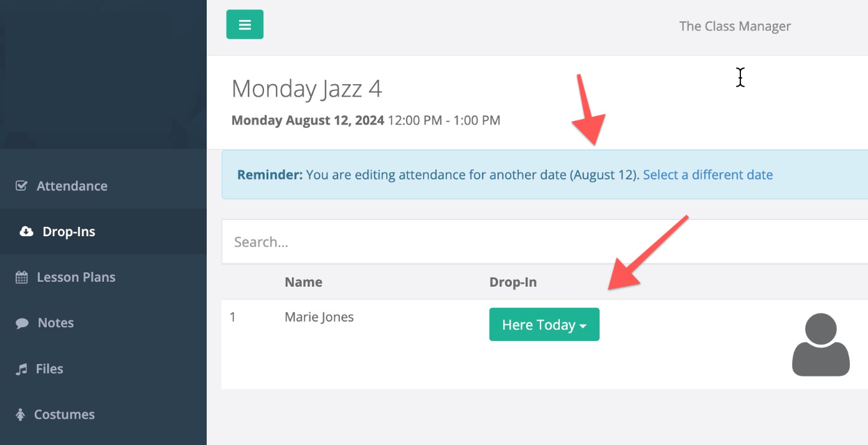Go to the Lesson Plans menu item
868x445 pixels.
(76, 277)
